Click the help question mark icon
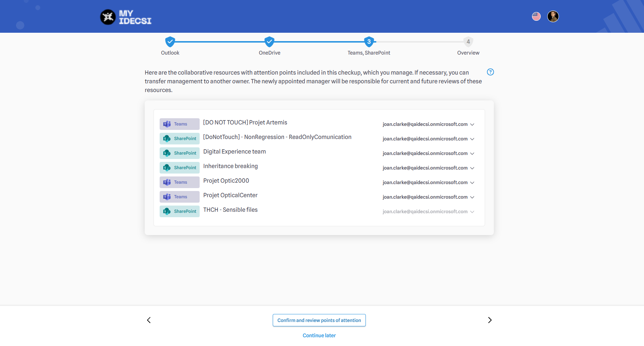This screenshot has width=644, height=346. [x=490, y=72]
